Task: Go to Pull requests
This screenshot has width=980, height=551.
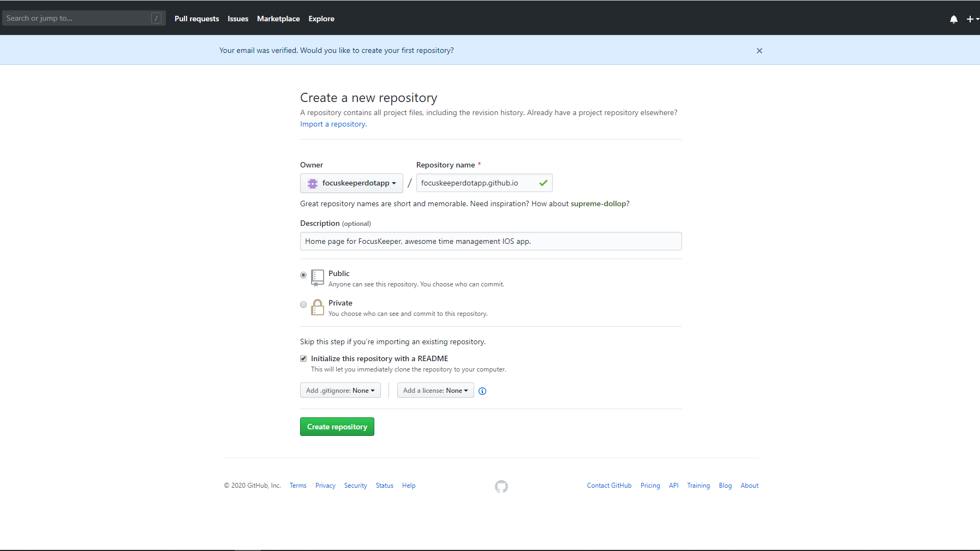Action: pos(196,19)
